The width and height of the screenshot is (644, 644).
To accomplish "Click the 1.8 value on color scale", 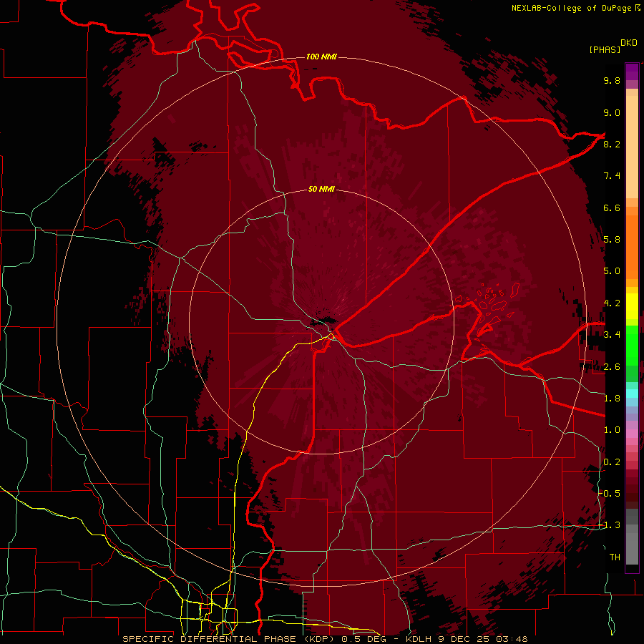I will (612, 399).
